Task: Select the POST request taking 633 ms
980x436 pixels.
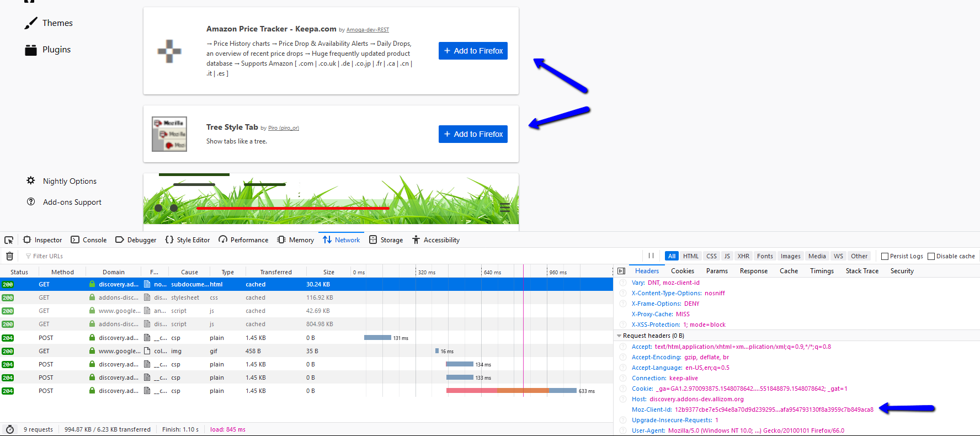Action: click(x=306, y=391)
